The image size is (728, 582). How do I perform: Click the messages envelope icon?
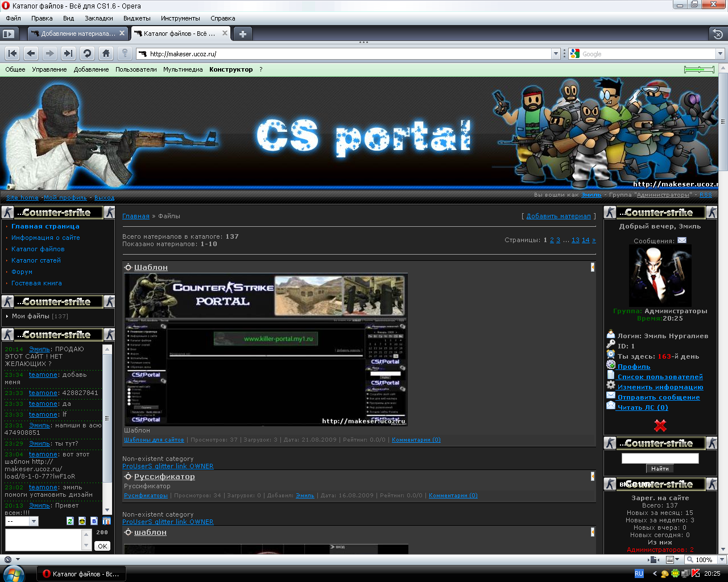(682, 240)
